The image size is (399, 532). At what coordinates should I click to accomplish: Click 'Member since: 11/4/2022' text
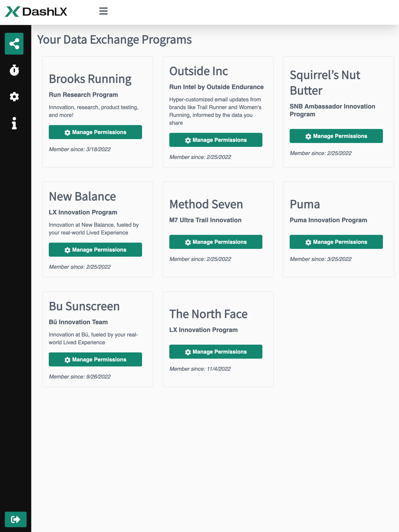[200, 369]
